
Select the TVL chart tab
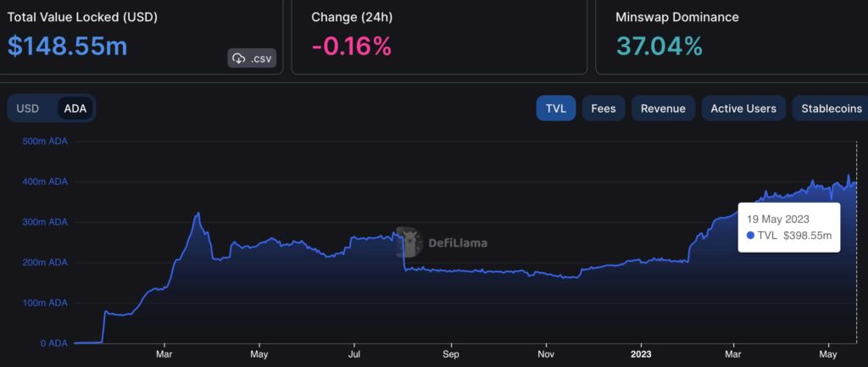tap(556, 108)
